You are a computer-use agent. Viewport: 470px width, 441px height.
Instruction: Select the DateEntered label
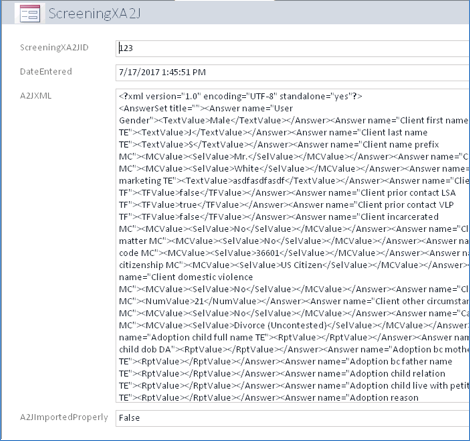[x=46, y=72]
